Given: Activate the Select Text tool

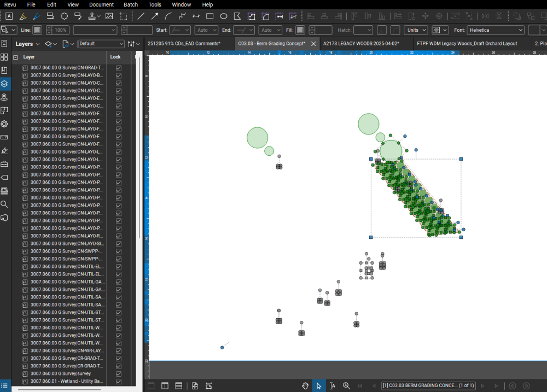Looking at the screenshot, I should pos(333,386).
